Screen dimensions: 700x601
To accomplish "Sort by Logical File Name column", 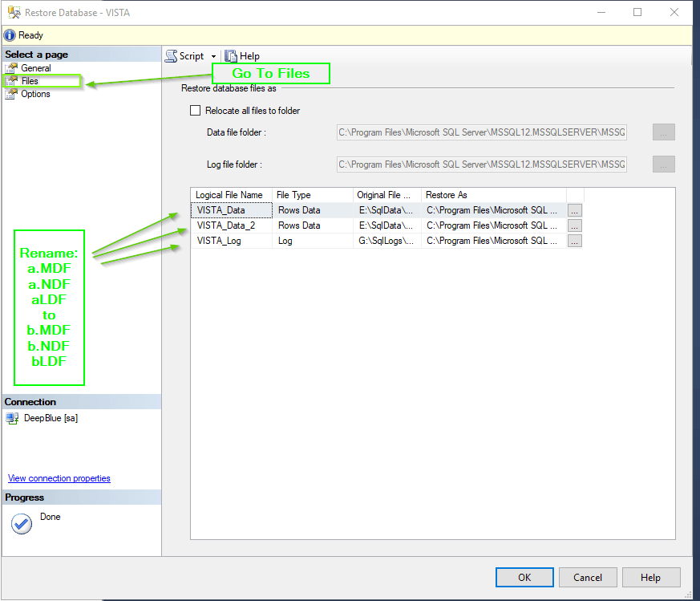I will point(230,195).
